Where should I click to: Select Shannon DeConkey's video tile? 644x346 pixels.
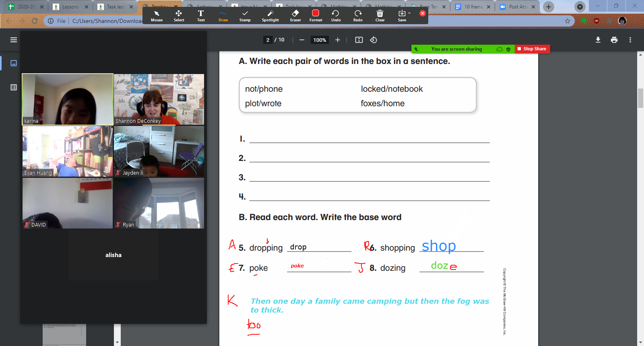159,99
